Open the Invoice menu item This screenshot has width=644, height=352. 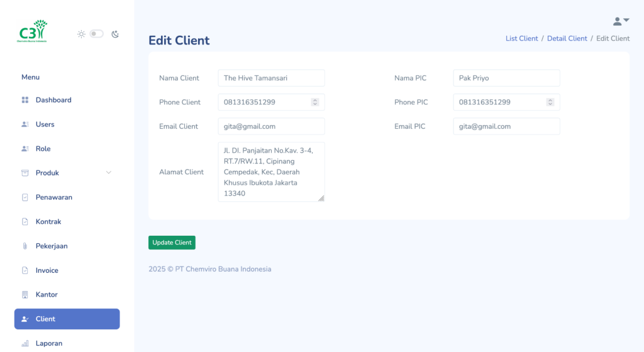(x=47, y=270)
